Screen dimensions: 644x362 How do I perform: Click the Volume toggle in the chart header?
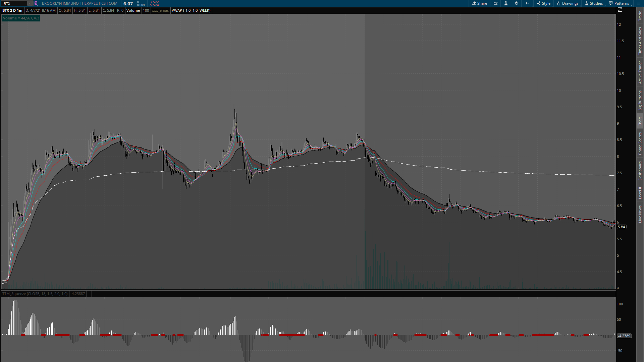[x=133, y=10]
